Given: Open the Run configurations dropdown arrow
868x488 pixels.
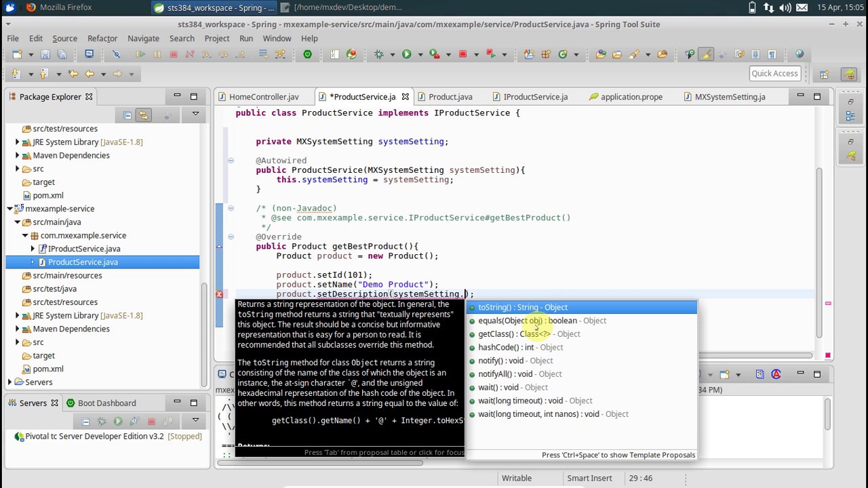Looking at the screenshot, I should pyautogui.click(x=420, y=55).
